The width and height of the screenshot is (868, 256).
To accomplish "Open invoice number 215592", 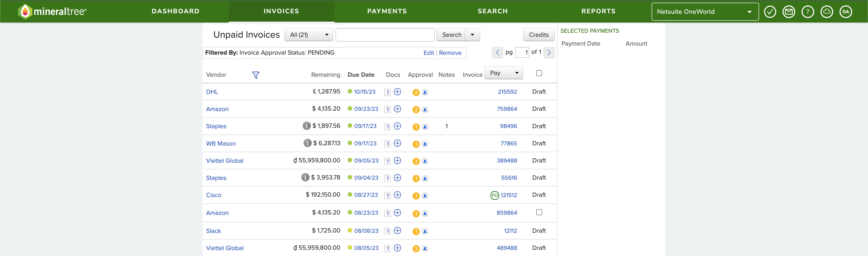I will click(x=507, y=92).
